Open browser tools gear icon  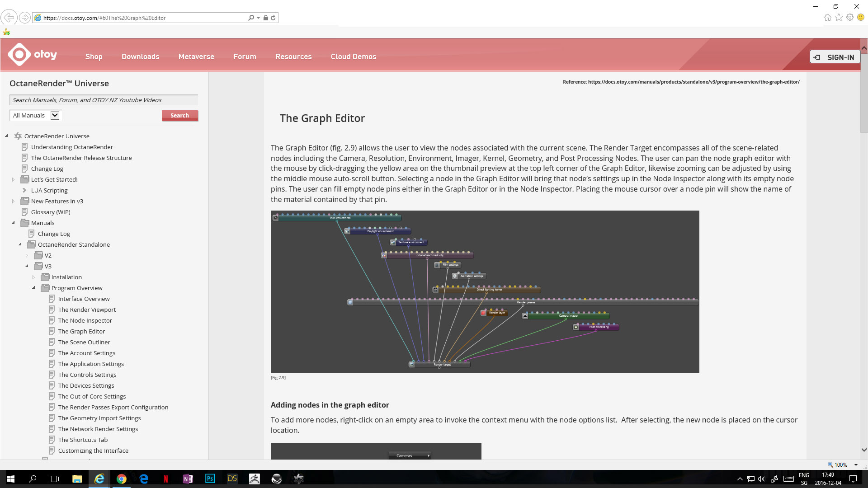click(x=850, y=18)
